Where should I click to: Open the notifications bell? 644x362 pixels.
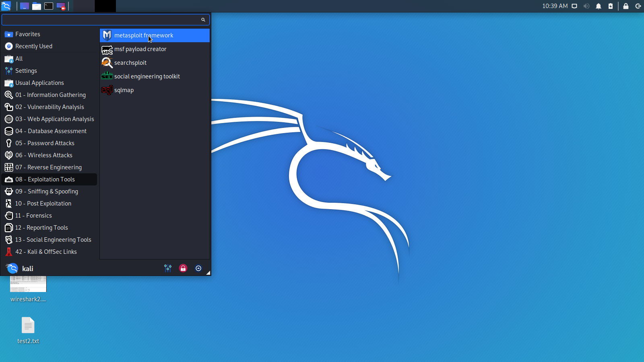point(599,6)
